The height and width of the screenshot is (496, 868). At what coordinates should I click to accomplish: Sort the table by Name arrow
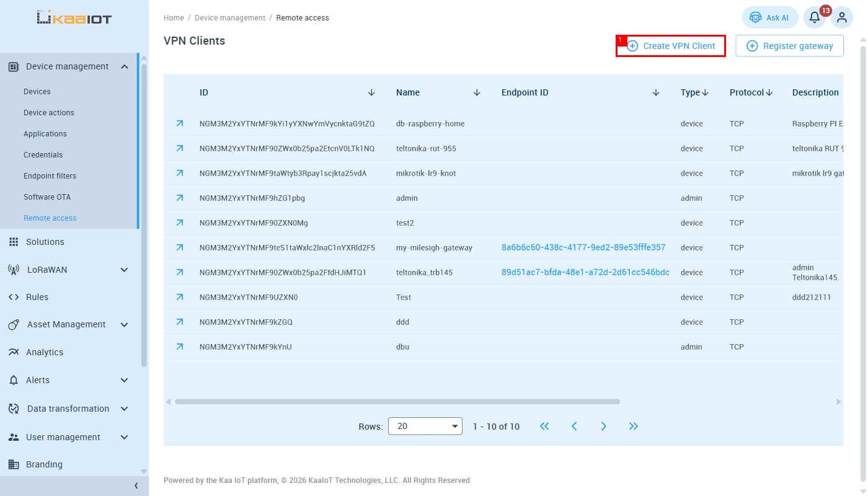tap(477, 92)
